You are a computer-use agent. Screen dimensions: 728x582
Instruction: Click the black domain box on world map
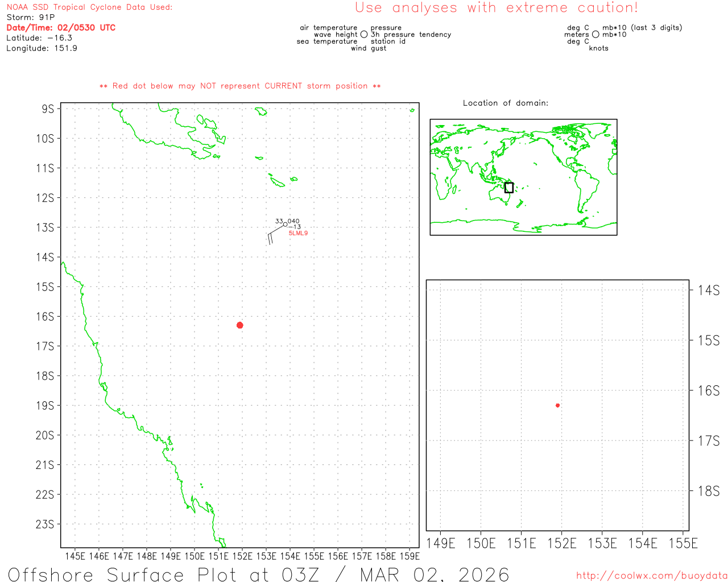tap(509, 188)
